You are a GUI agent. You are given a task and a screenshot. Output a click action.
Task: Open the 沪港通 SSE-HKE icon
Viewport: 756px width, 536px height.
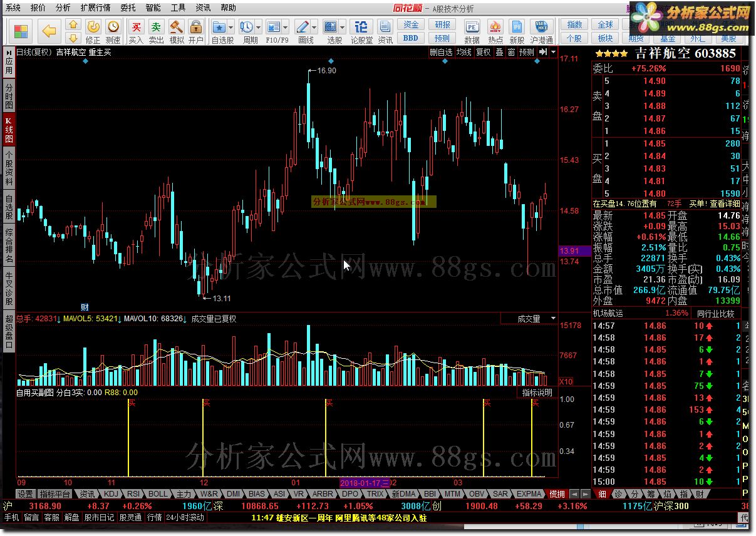pos(541,31)
